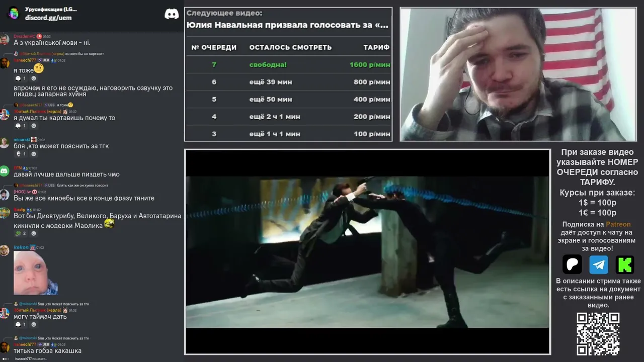
Task: Click CFN's green Discord default avatar
Action: 5,171
